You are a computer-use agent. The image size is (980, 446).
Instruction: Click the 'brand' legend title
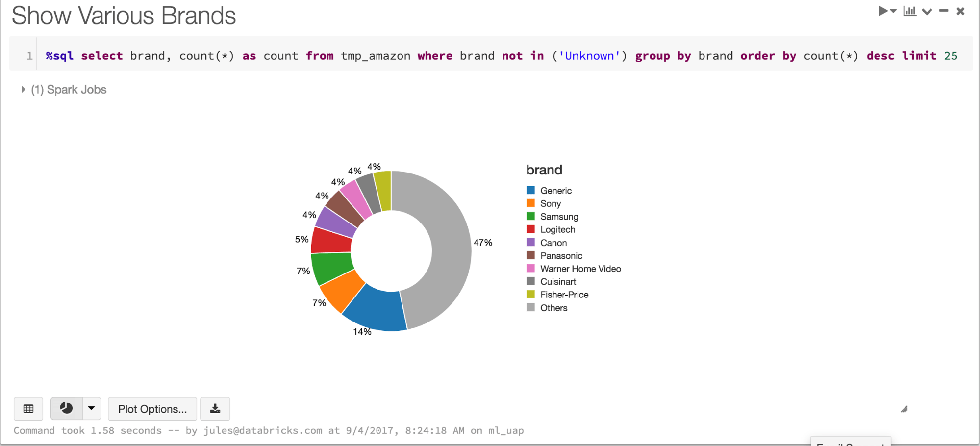[544, 170]
